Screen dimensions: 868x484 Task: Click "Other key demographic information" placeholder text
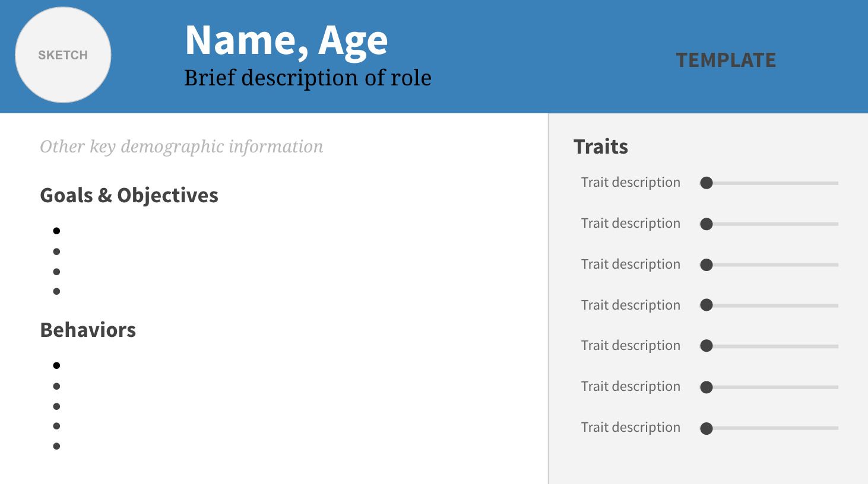pyautogui.click(x=181, y=147)
